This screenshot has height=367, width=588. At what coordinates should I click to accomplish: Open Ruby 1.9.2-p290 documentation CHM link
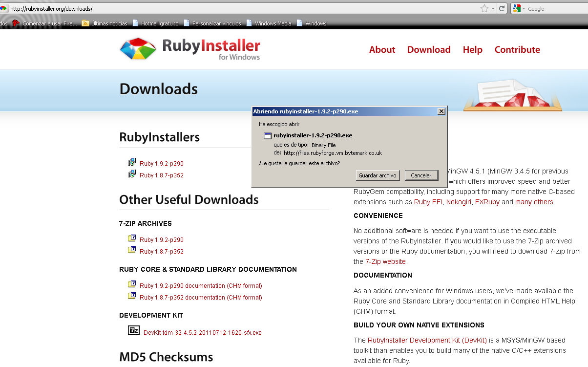tap(201, 286)
